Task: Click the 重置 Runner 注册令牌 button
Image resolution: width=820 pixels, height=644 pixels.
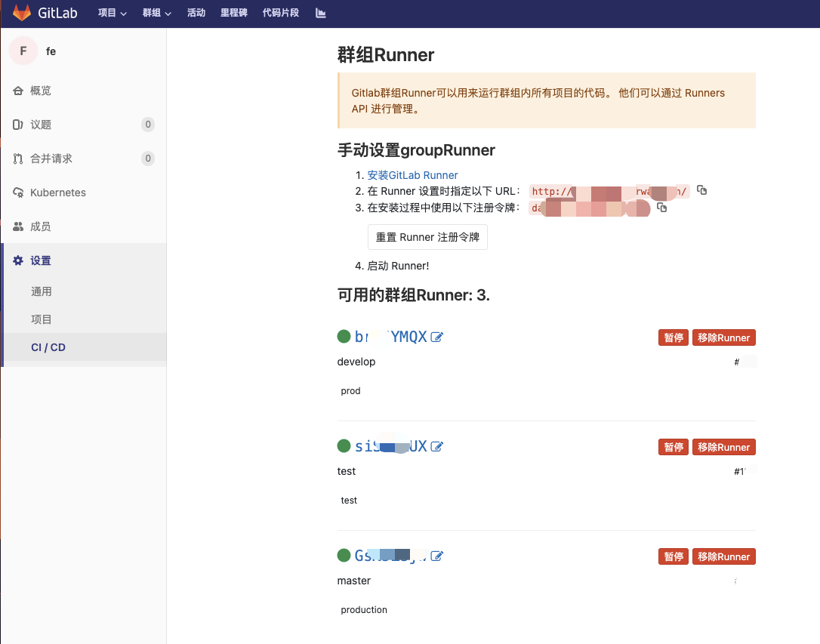Action: pos(428,237)
